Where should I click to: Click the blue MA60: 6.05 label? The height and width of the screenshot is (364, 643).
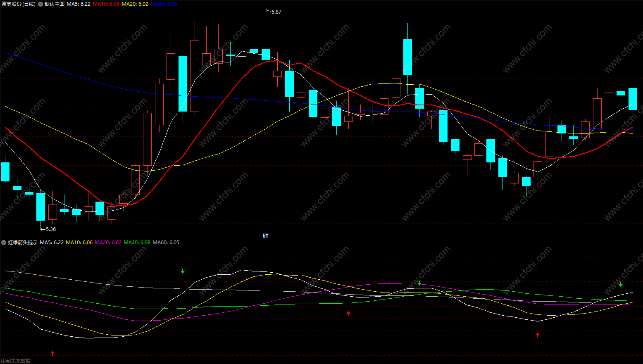pyautogui.click(x=164, y=4)
